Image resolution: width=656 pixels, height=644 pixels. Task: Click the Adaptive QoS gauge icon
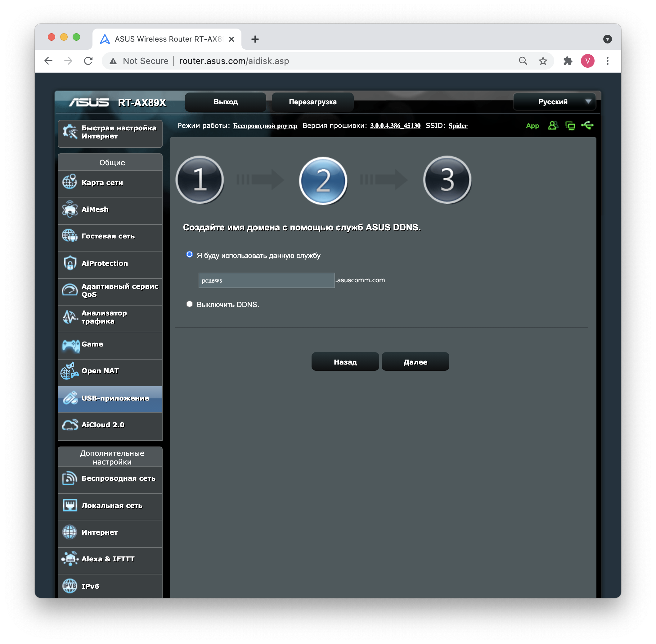70,290
